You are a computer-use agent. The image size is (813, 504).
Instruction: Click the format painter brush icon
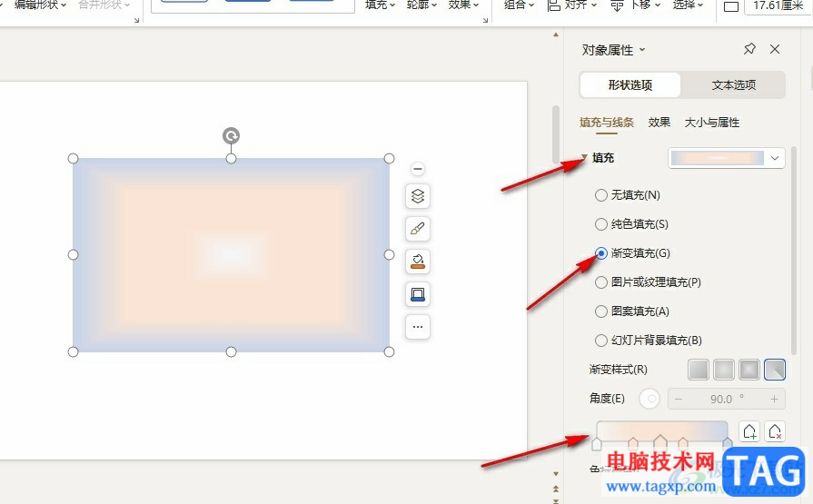(x=418, y=229)
